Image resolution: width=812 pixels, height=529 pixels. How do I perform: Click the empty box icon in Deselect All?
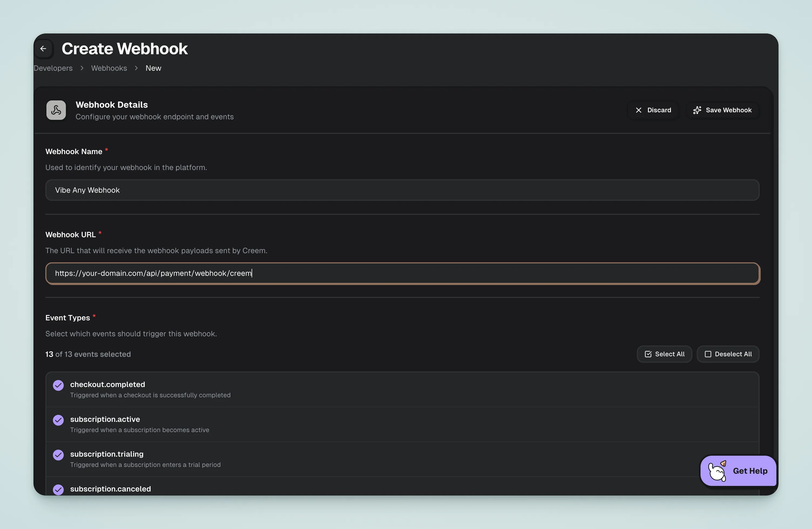708,354
